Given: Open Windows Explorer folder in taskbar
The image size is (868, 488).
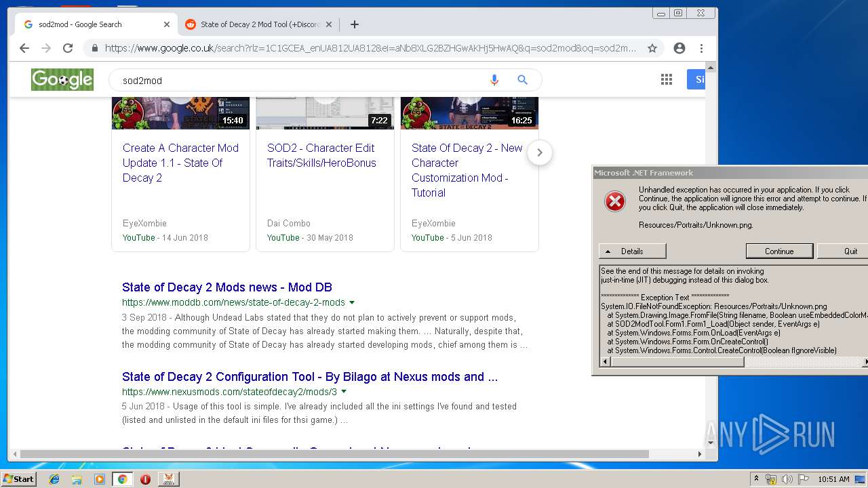Looking at the screenshot, I should click(x=77, y=479).
